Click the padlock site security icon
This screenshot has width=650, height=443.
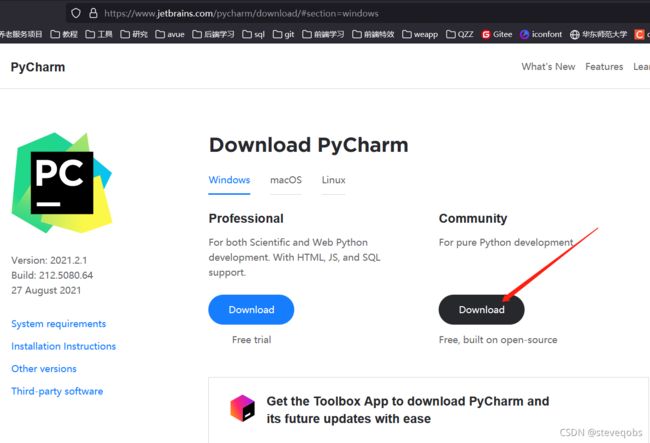click(93, 13)
